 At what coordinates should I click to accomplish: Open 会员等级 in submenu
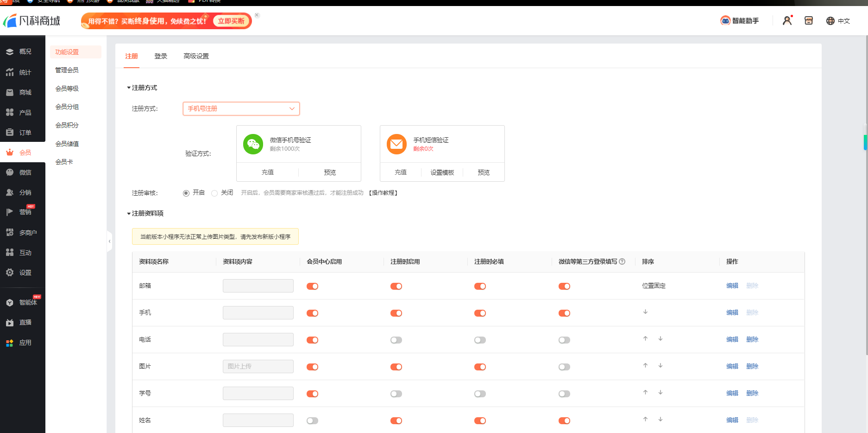[x=67, y=89]
